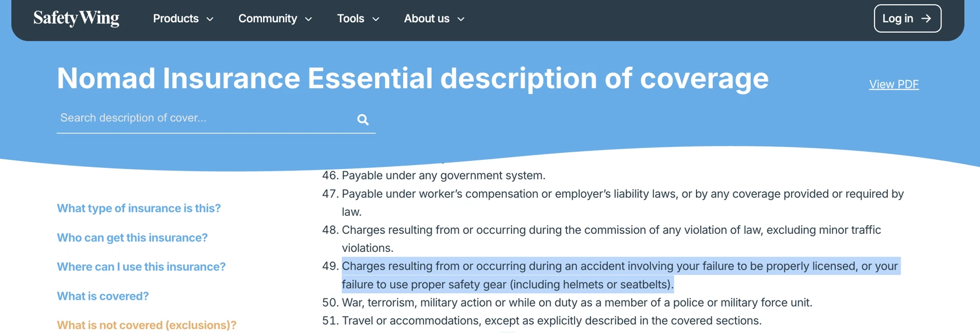Click the SafetyWing logo
Viewport: 980px width, 333px height.
[x=76, y=19]
